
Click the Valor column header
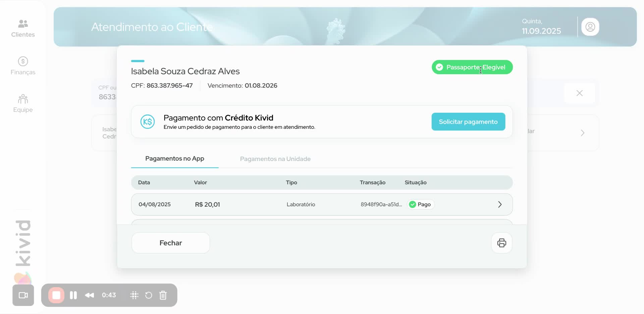click(200, 182)
